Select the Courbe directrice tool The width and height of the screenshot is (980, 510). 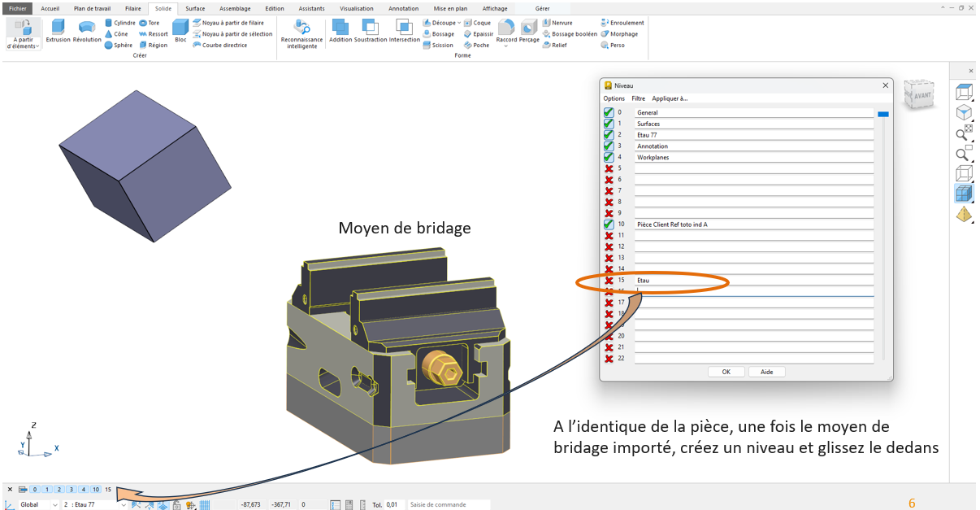coord(219,46)
